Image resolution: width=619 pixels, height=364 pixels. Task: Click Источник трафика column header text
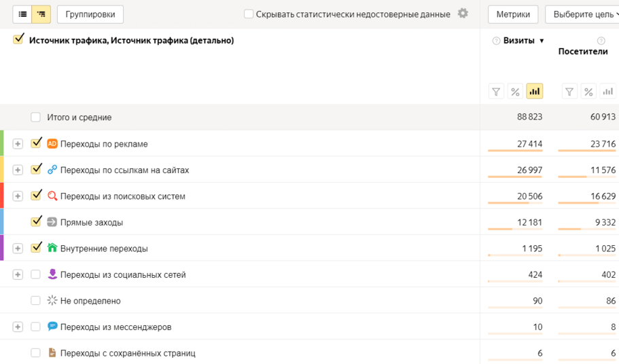point(131,40)
